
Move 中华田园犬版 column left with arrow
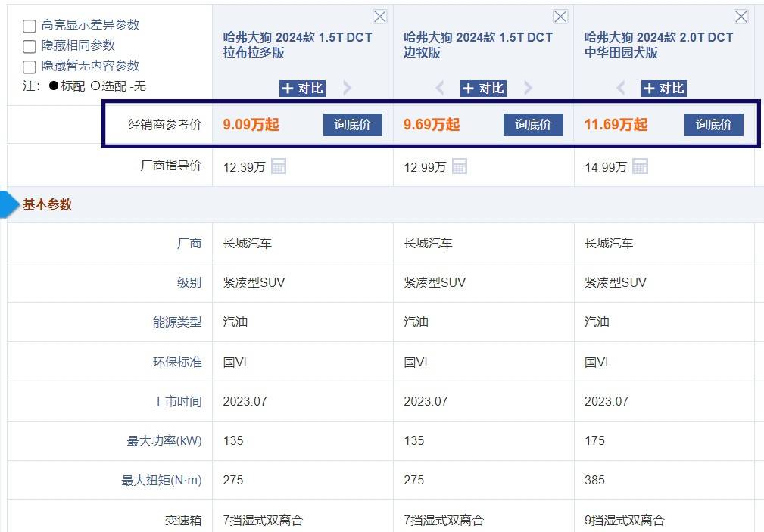pos(621,89)
